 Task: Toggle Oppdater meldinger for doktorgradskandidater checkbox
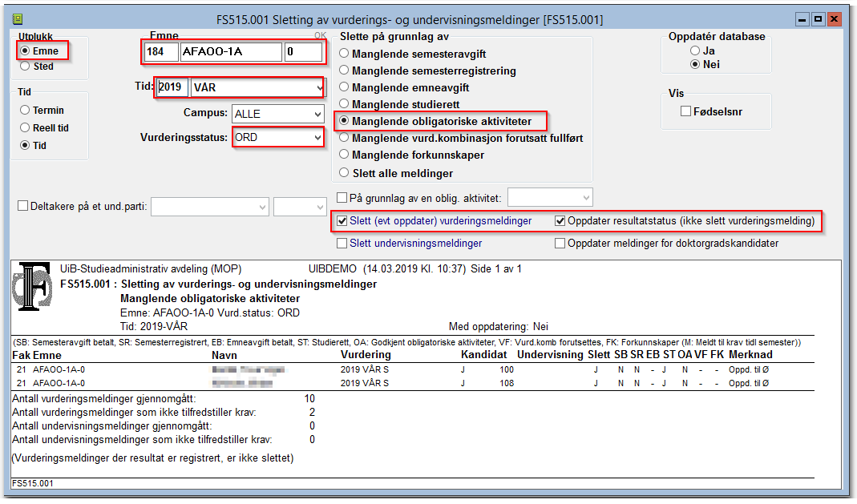point(560,244)
